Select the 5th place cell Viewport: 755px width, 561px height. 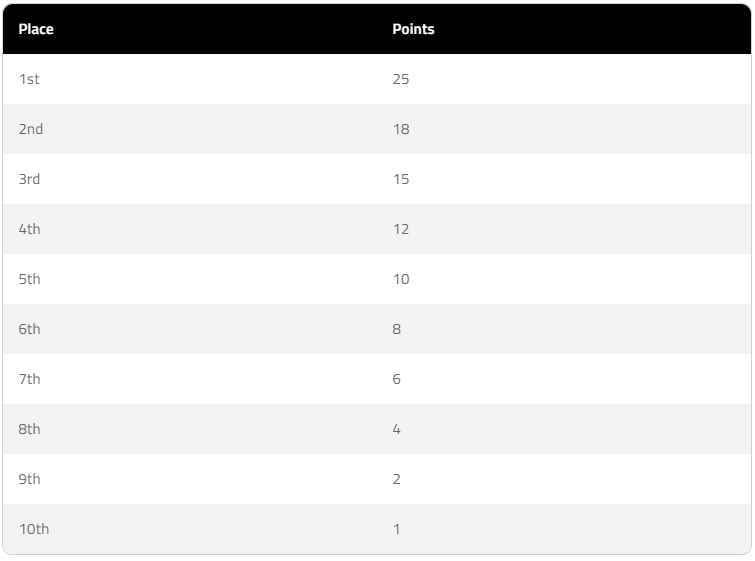(29, 279)
